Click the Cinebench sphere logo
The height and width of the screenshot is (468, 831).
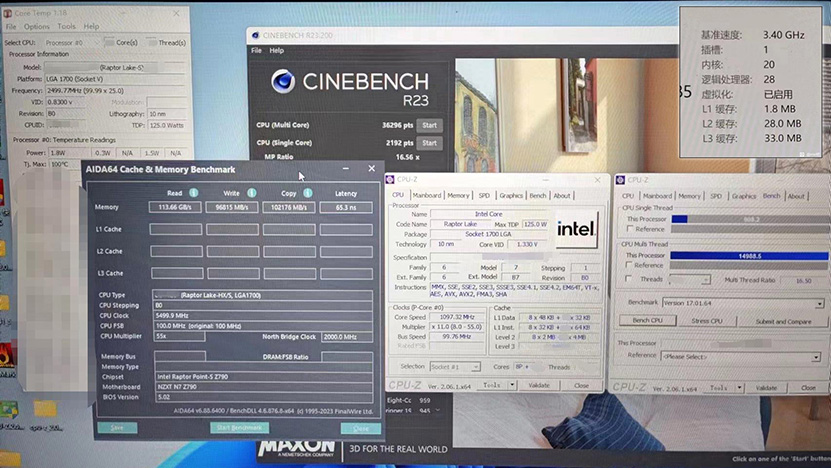(283, 82)
